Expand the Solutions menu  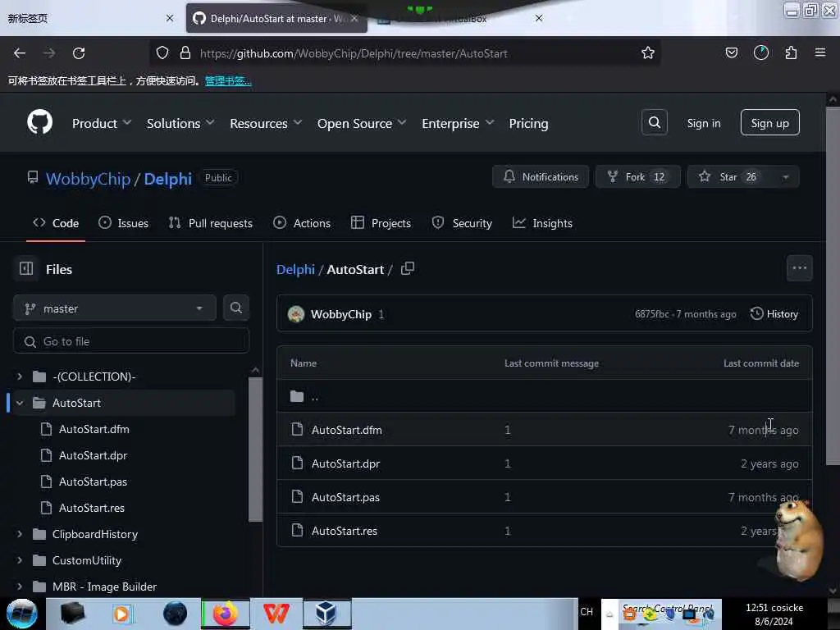tap(180, 123)
